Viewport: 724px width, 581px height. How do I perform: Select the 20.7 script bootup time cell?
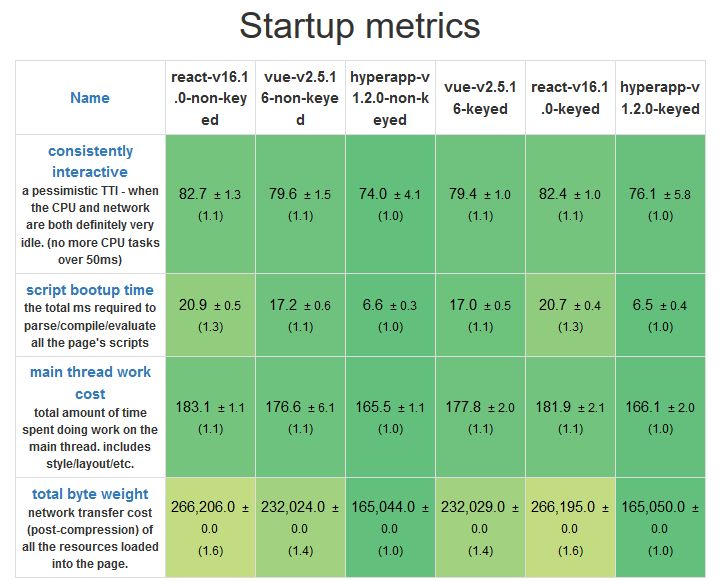570,314
